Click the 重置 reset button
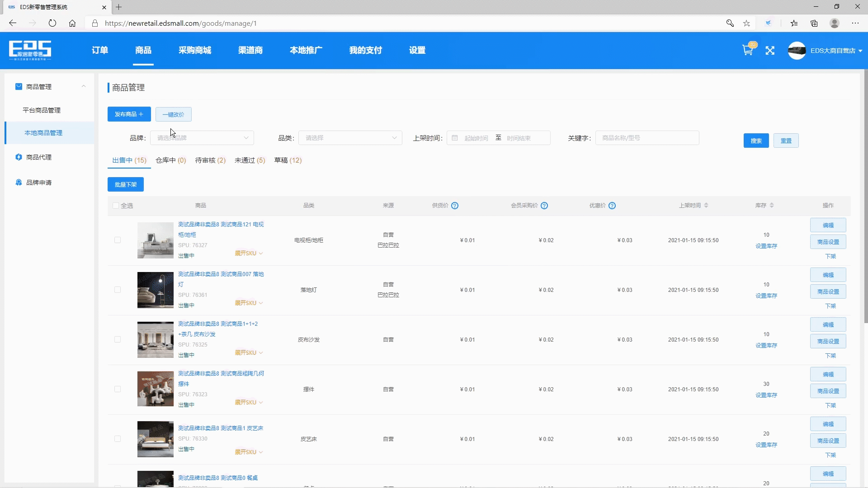868x488 pixels. click(786, 141)
